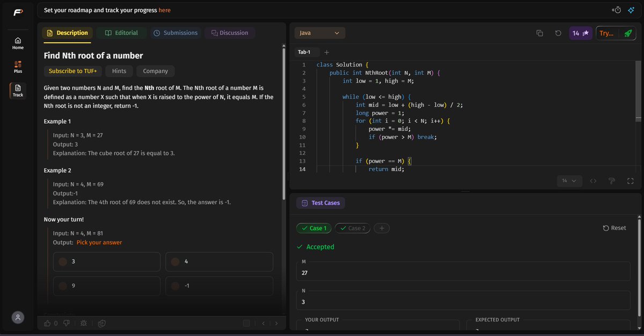The width and height of the screenshot is (644, 336).
Task: Click the Company button
Action: (x=156, y=71)
